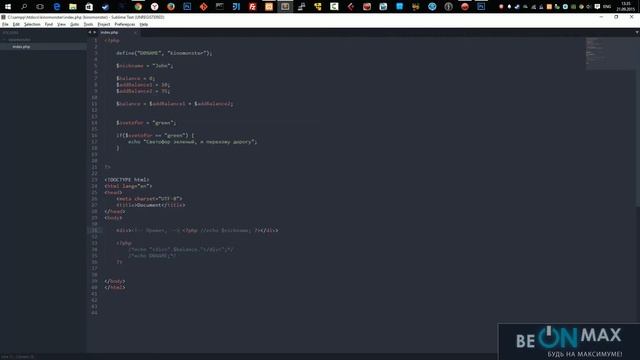The height and width of the screenshot is (360, 640).
Task: Open taskbar search magnifier
Action: tap(24, 7)
